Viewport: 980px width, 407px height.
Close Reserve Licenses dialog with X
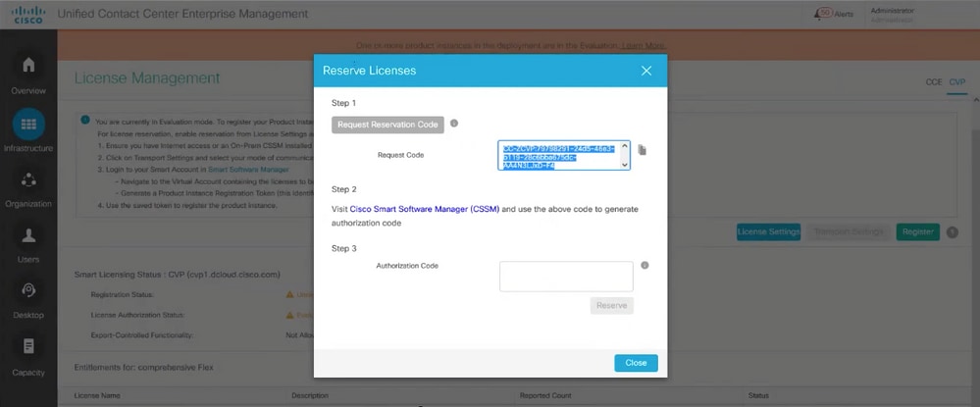pos(646,71)
